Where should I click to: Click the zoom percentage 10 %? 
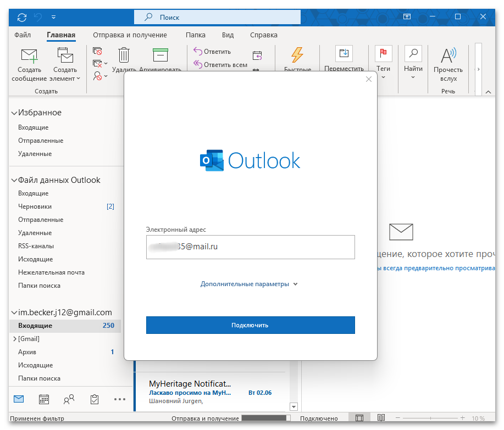(478, 418)
